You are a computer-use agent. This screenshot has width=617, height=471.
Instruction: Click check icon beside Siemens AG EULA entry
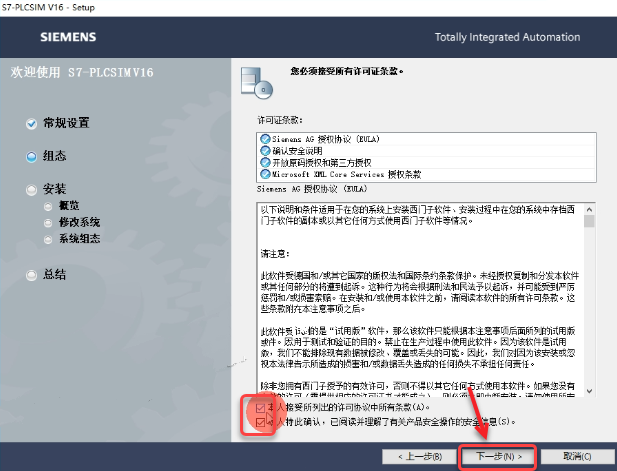[265, 139]
